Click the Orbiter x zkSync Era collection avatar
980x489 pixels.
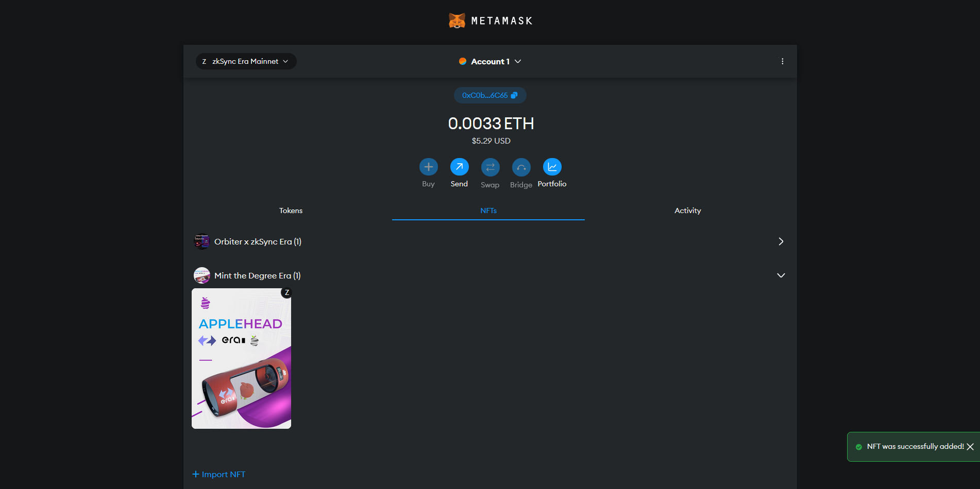[x=201, y=241]
